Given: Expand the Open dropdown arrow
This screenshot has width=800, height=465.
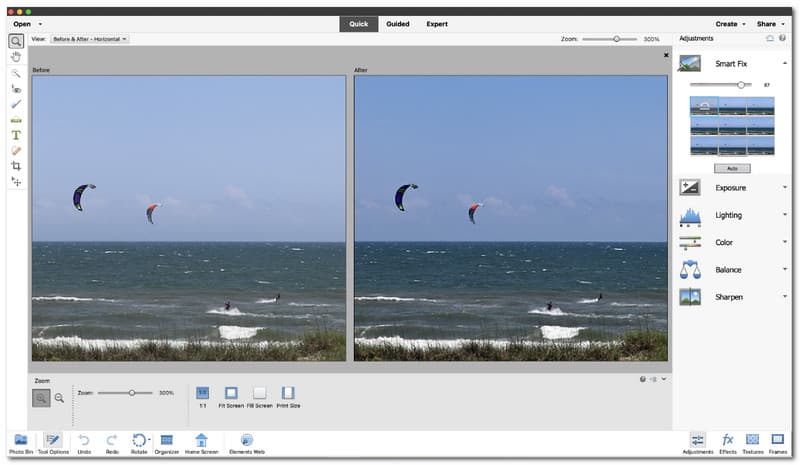Looking at the screenshot, I should [x=40, y=24].
